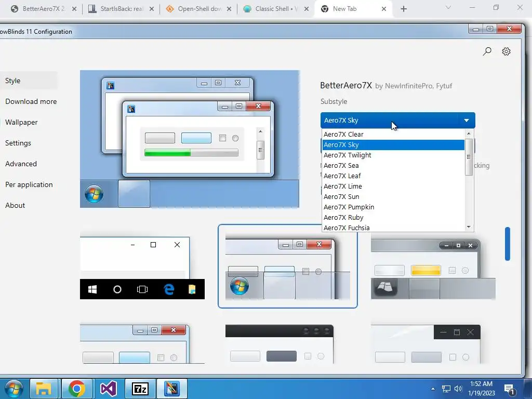Choose Aero7X Lime substyle
This screenshot has width=532, height=399.
click(x=393, y=187)
